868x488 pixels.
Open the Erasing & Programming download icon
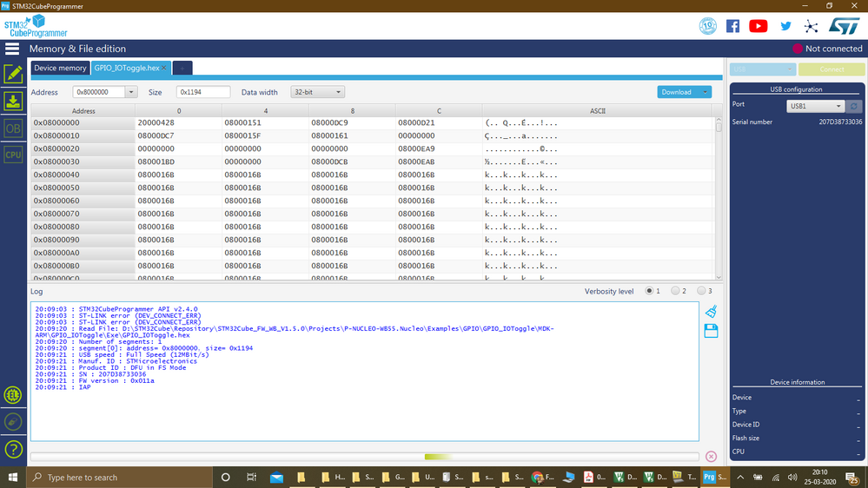tap(13, 101)
